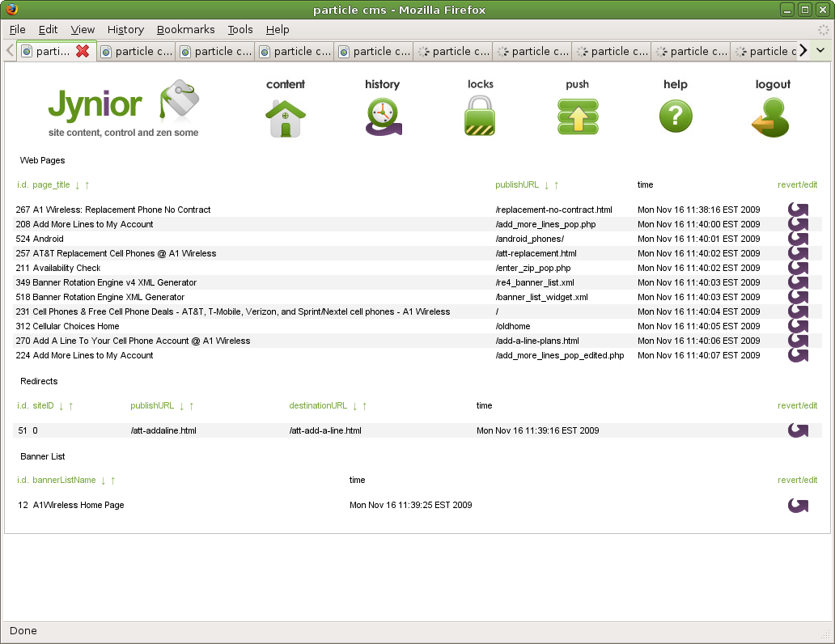Sort bannerListName with up arrow
835x644 pixels.
click(112, 481)
